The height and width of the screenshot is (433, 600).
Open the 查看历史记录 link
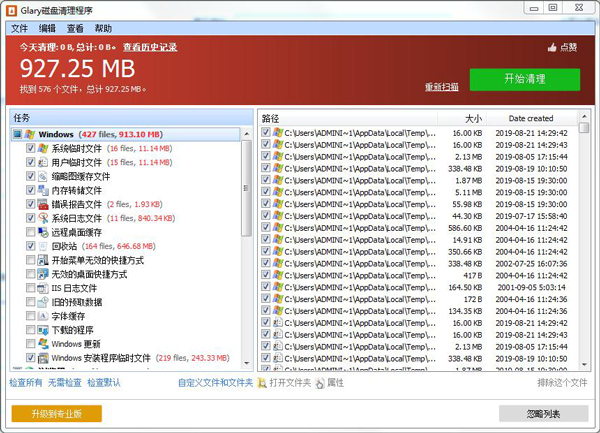[x=150, y=47]
